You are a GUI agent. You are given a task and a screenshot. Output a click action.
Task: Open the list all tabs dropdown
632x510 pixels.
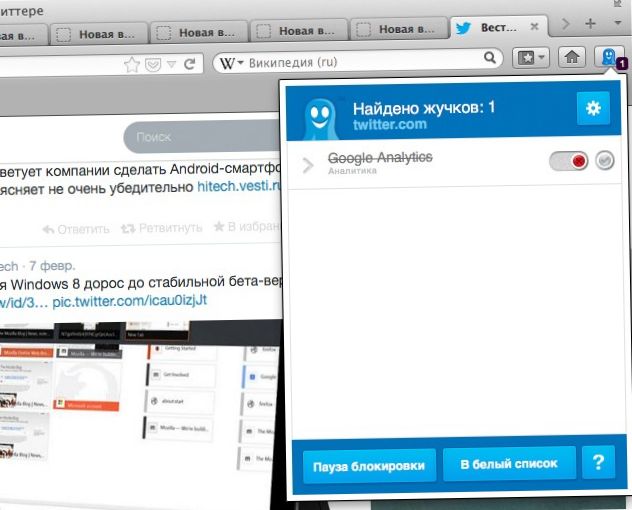617,23
